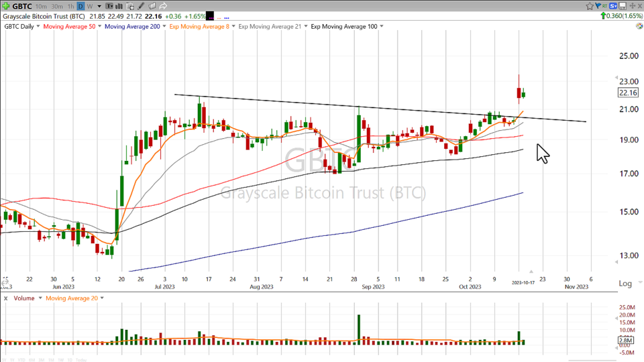Image resolution: width=644 pixels, height=362 pixels.
Task: Click the 2.8M volume value tag
Action: (626, 341)
